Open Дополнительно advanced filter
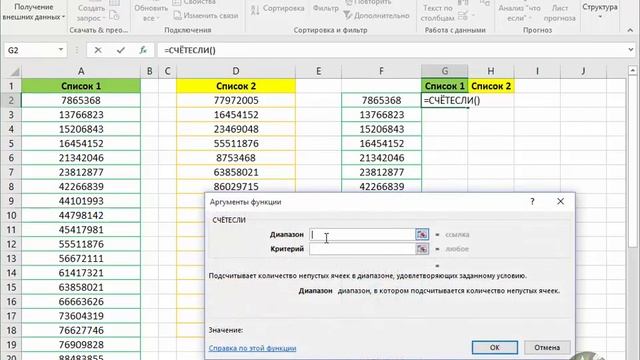This screenshot has width=640, height=360. click(376, 16)
